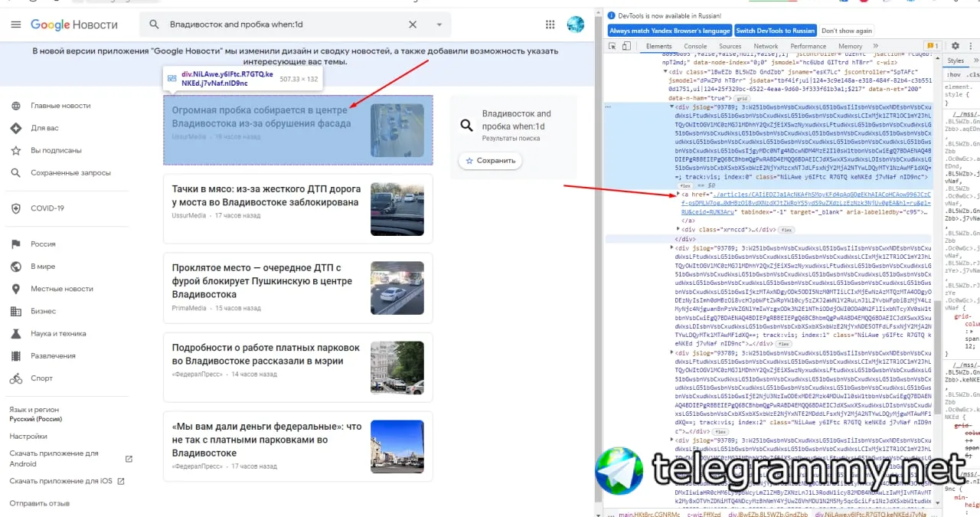Collapse div class lBwEZb BL5WZb GndZbb node
The height and width of the screenshot is (517, 980).
(665, 71)
